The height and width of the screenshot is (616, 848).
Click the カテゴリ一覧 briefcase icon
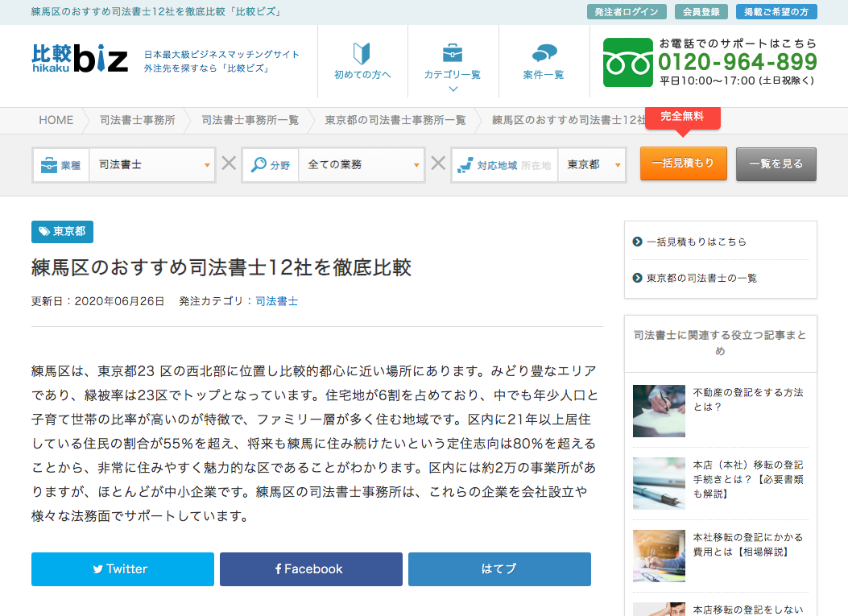tap(452, 53)
